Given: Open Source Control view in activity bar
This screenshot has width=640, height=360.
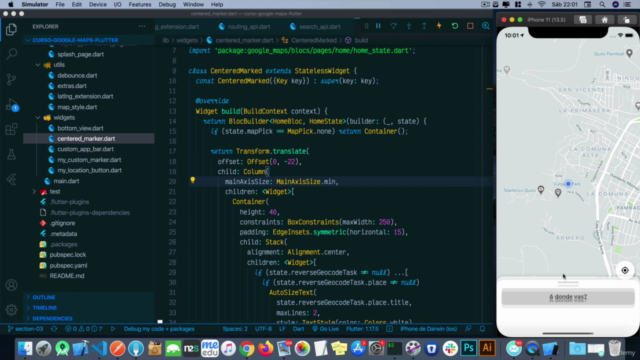Looking at the screenshot, I should [x=11, y=79].
